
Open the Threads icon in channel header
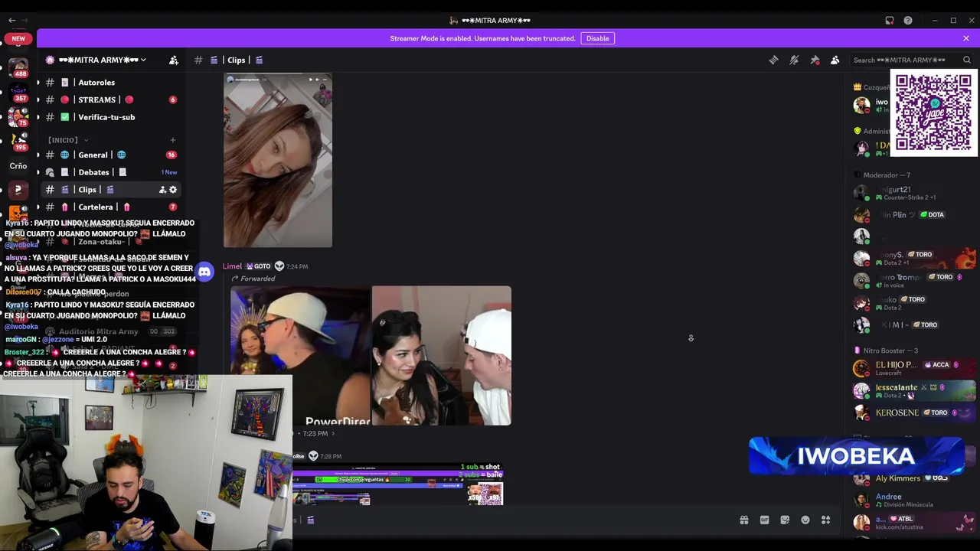(x=773, y=60)
